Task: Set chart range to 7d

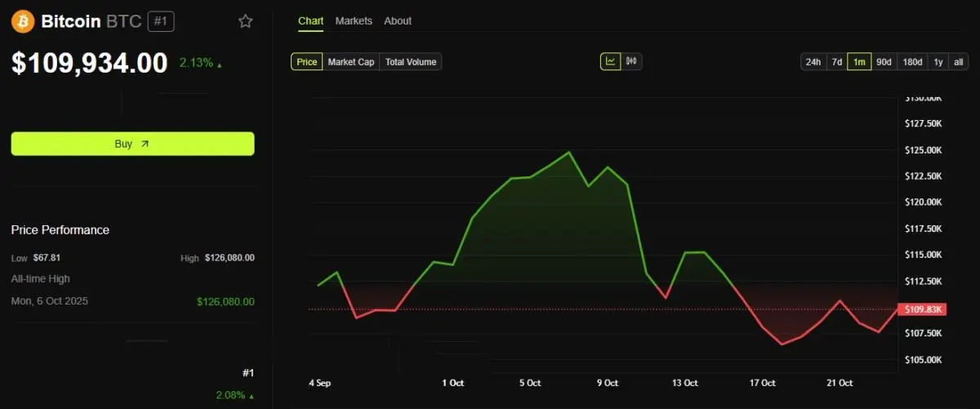Action: (x=837, y=61)
